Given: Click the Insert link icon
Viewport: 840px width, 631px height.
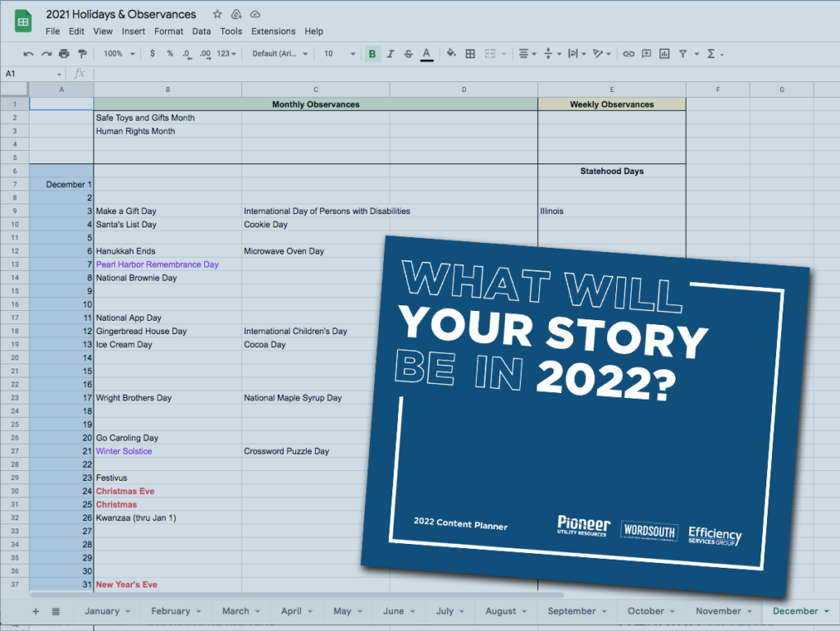Looking at the screenshot, I should [628, 54].
